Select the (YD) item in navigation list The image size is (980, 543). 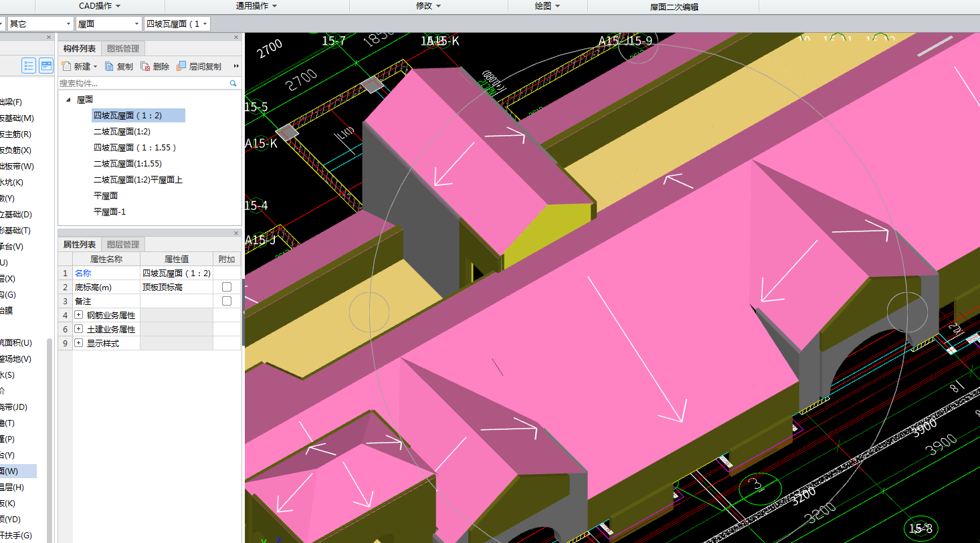[11, 520]
